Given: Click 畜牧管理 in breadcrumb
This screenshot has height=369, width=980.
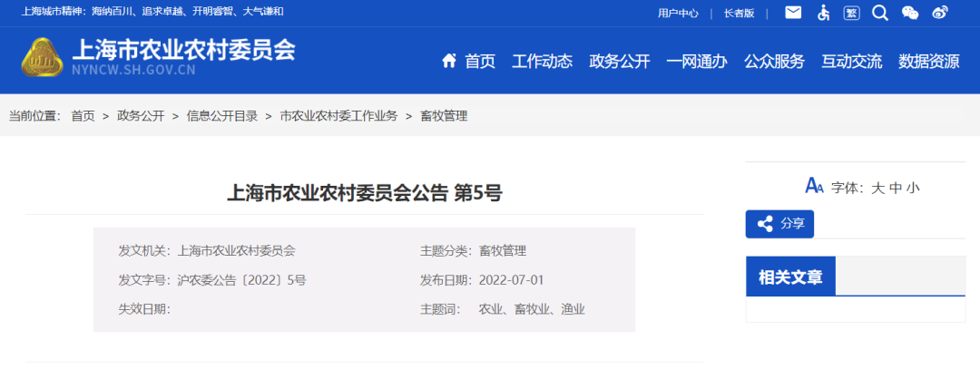Looking at the screenshot, I should tap(444, 115).
